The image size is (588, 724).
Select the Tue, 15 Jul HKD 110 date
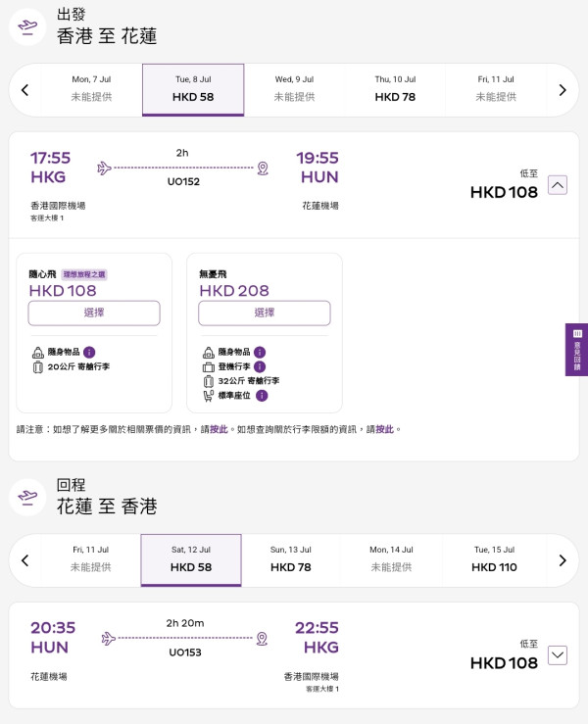(494, 559)
